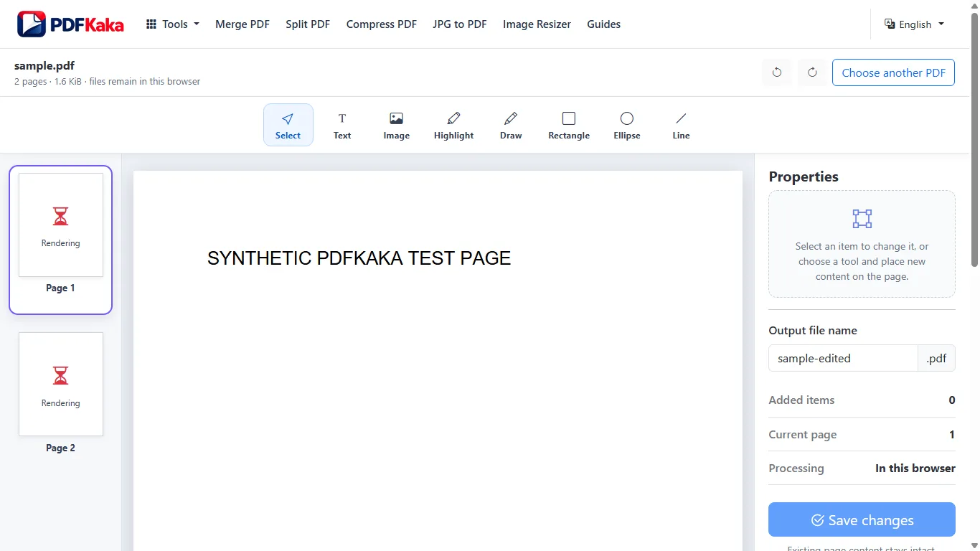Click the redo arrow button

point(812,72)
